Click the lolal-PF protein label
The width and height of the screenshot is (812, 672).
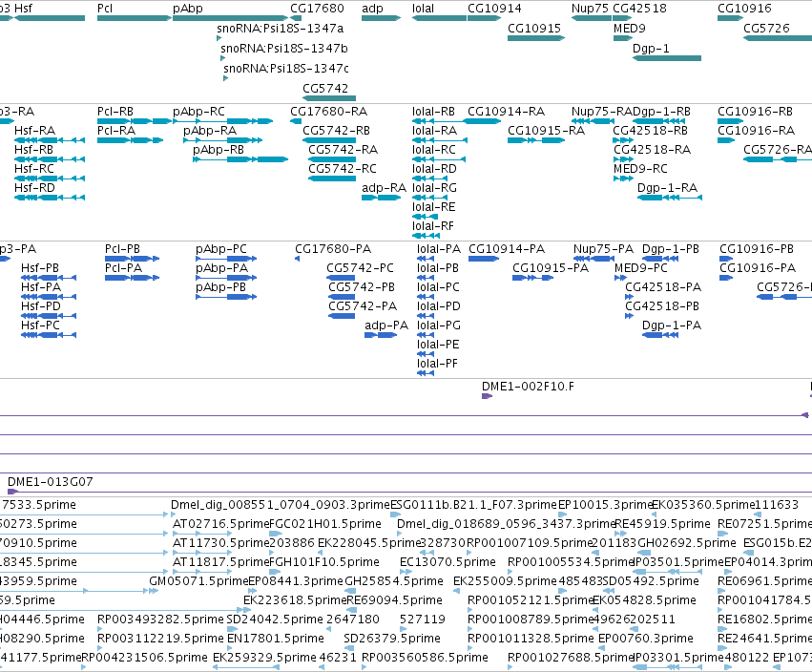438,364
